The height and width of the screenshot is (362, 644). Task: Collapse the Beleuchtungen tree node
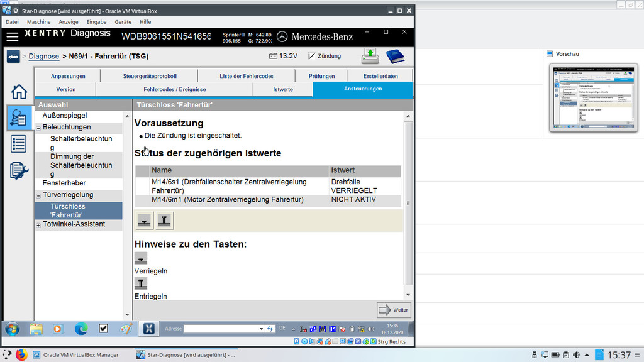(x=38, y=128)
